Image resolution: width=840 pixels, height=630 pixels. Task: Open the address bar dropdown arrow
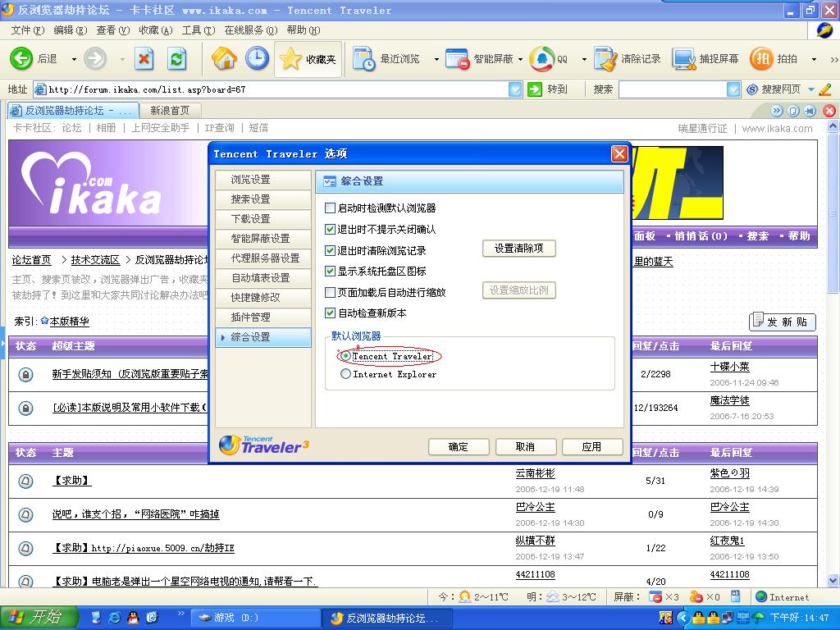click(x=515, y=89)
